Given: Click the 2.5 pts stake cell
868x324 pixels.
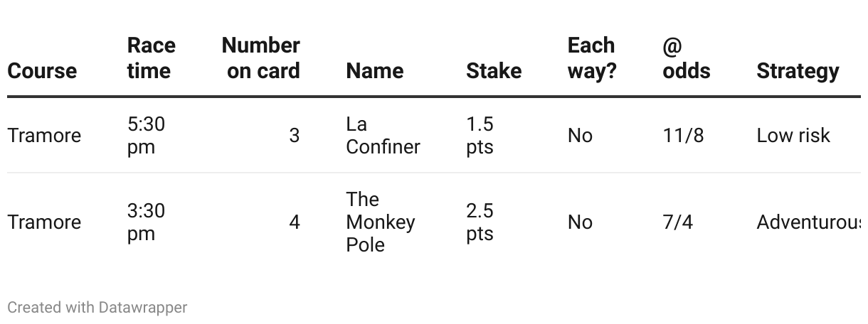Looking at the screenshot, I should 480,222.
